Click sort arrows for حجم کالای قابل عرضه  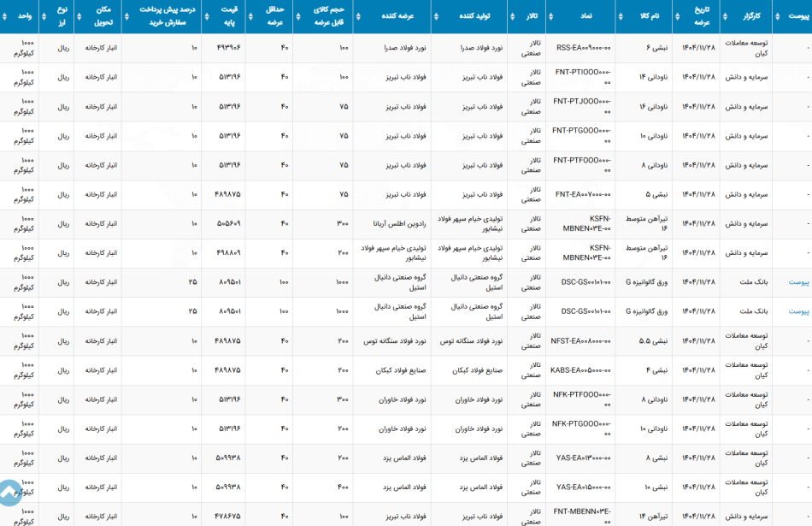(298, 16)
